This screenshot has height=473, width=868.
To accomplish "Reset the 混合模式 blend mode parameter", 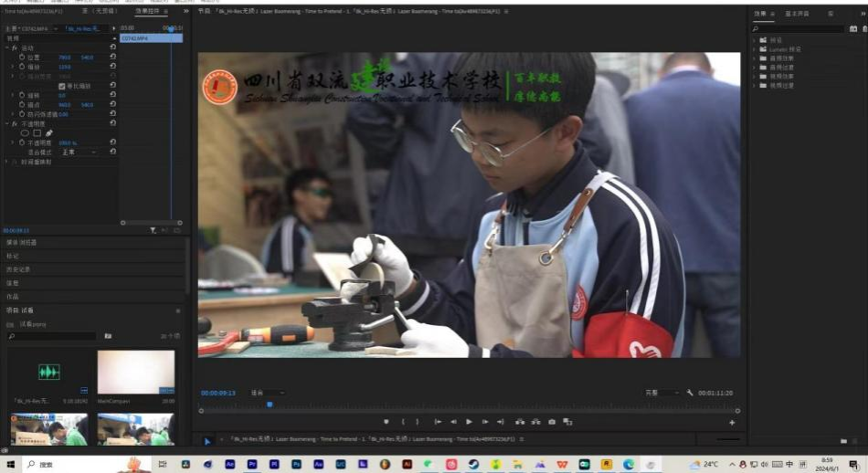I will tap(113, 151).
